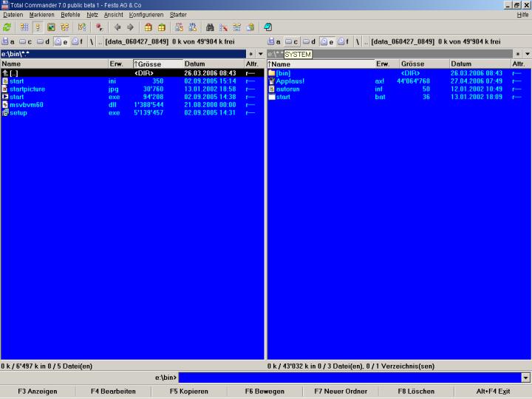Open left panel directory hotlist asterisk button
Screen dimensions: 532x399
coord(250,54)
